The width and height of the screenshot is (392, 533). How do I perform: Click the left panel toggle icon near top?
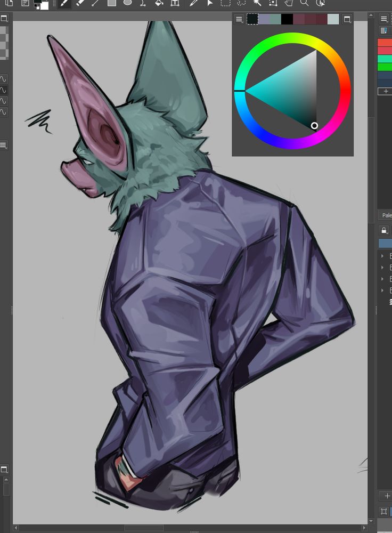(x=4, y=18)
